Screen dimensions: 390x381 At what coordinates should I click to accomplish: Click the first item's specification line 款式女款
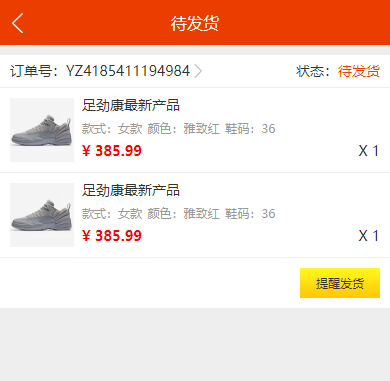[179, 129]
